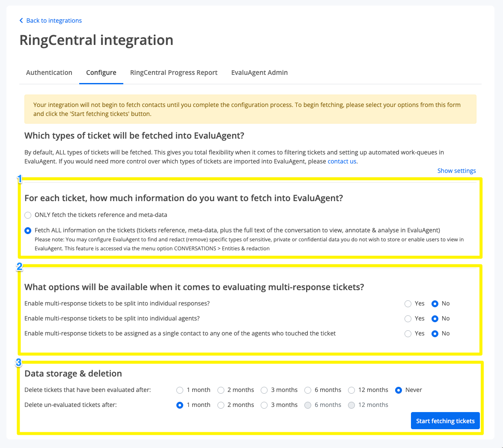Click 'Delete un-evaluated tickets after:' label
The height and width of the screenshot is (448, 503).
point(71,405)
